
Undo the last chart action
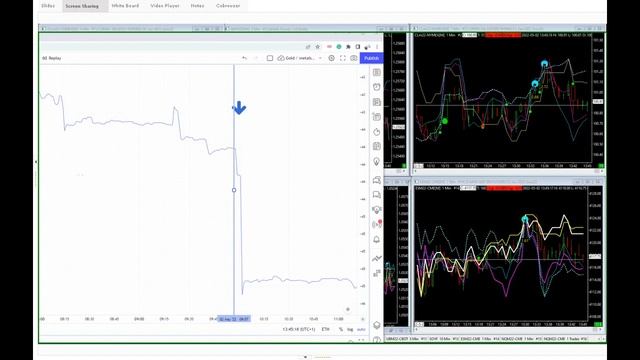[x=244, y=58]
